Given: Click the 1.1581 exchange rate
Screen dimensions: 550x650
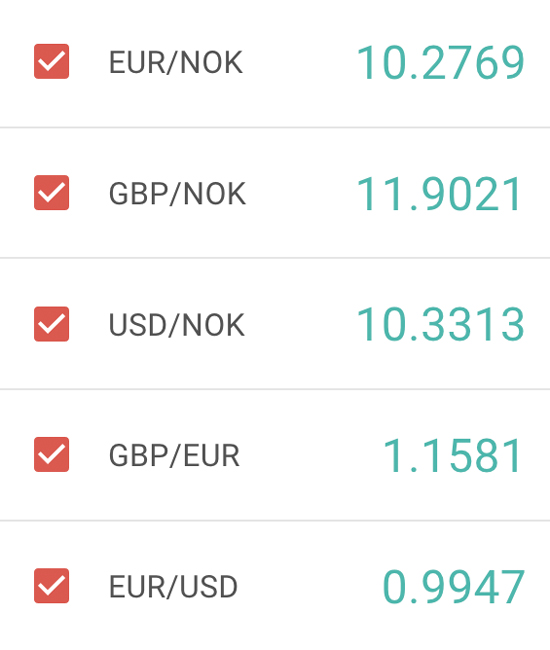Looking at the screenshot, I should [x=452, y=456].
